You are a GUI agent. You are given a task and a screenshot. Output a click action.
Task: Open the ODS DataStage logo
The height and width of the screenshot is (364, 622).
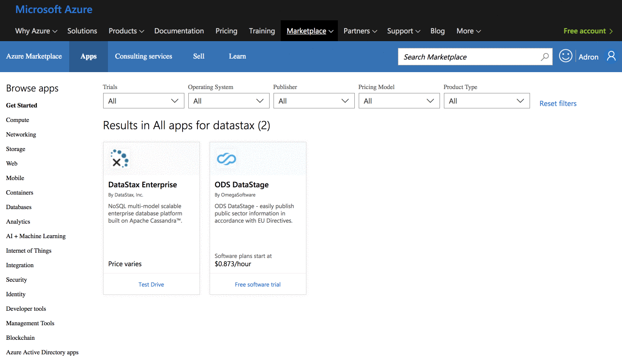pyautogui.click(x=226, y=158)
